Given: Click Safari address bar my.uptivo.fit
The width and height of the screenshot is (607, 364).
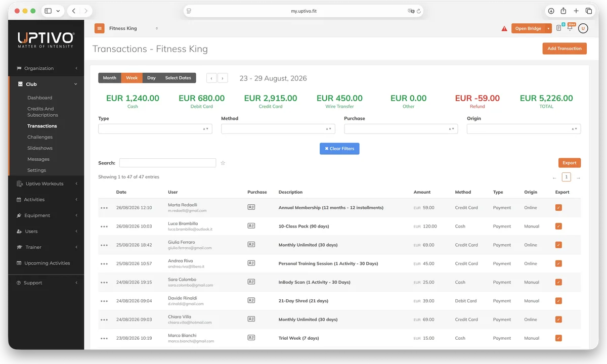Looking at the screenshot, I should click(x=303, y=11).
